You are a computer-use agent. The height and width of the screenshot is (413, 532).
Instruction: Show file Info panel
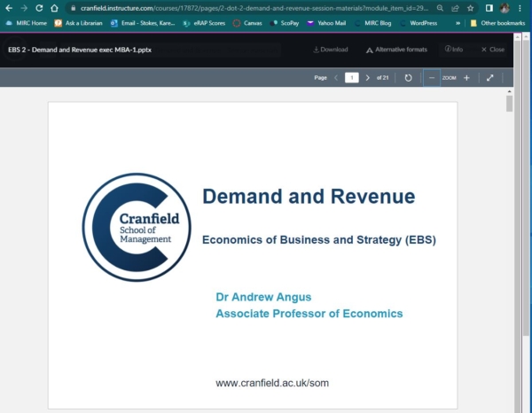pyautogui.click(x=454, y=50)
